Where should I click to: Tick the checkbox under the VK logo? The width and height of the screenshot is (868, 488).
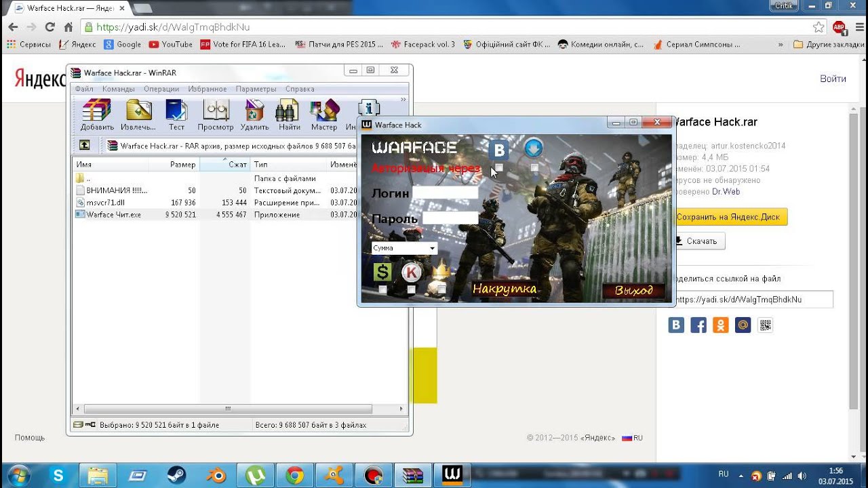pyautogui.click(x=499, y=167)
